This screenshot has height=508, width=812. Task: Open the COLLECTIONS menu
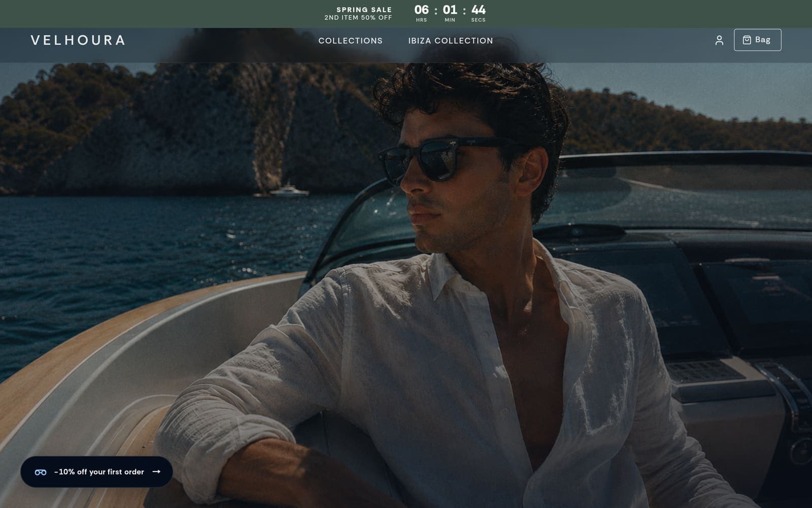point(350,41)
